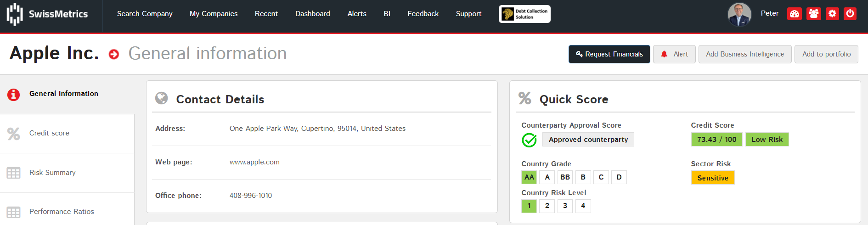Click the green approved checkmark icon

pyautogui.click(x=529, y=140)
